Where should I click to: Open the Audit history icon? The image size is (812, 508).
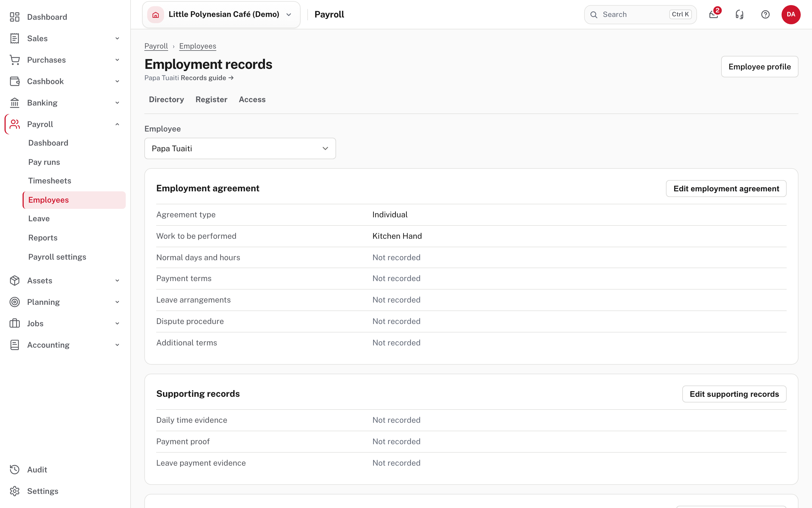click(14, 470)
